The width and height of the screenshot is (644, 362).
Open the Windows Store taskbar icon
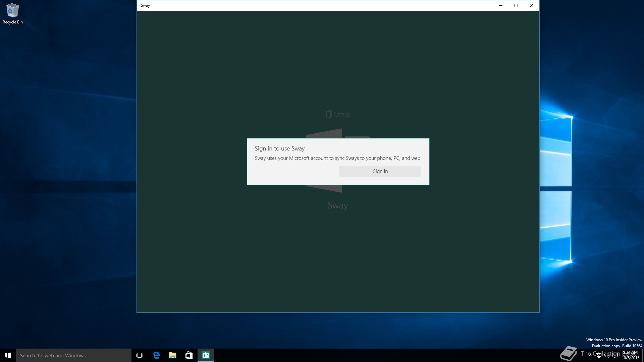[x=189, y=355]
